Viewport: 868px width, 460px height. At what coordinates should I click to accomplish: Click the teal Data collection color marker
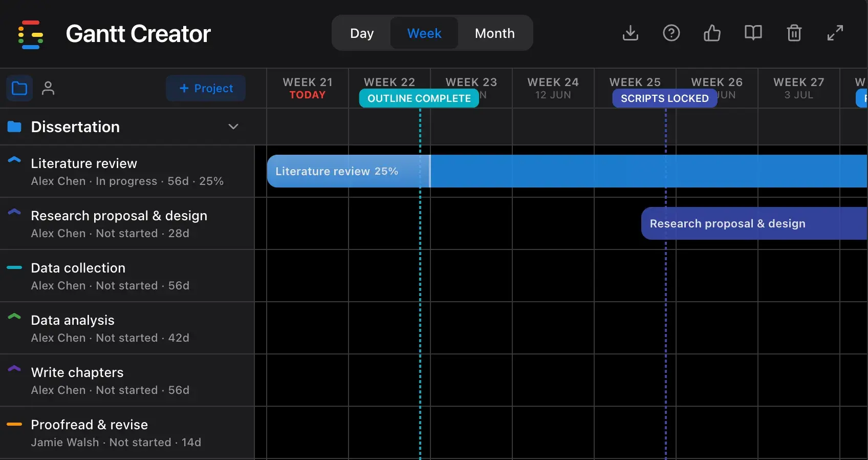(x=14, y=267)
